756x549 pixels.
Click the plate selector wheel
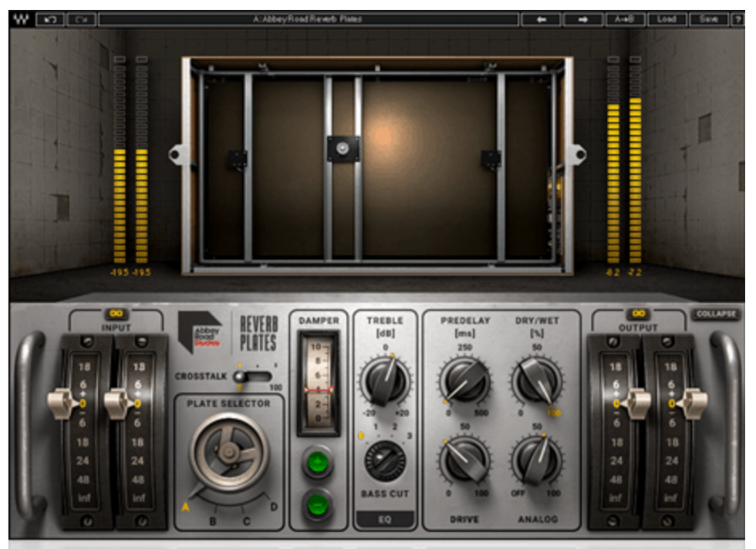click(229, 452)
